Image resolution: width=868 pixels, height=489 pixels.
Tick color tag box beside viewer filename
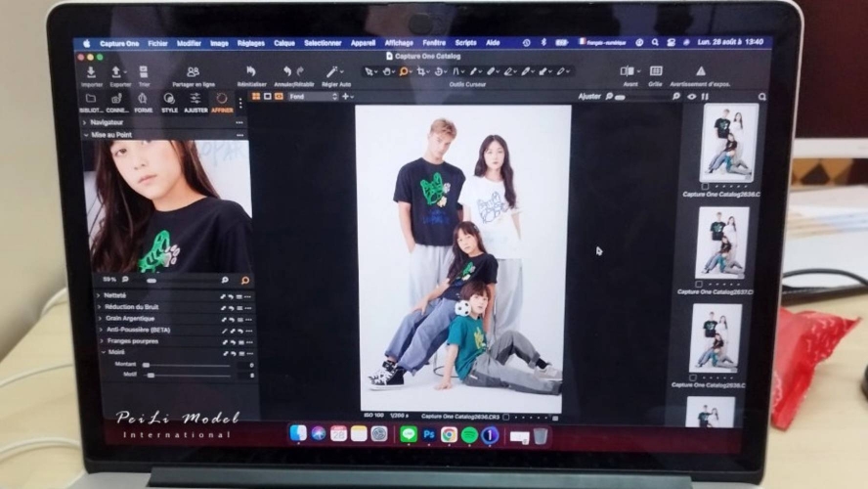506,417
